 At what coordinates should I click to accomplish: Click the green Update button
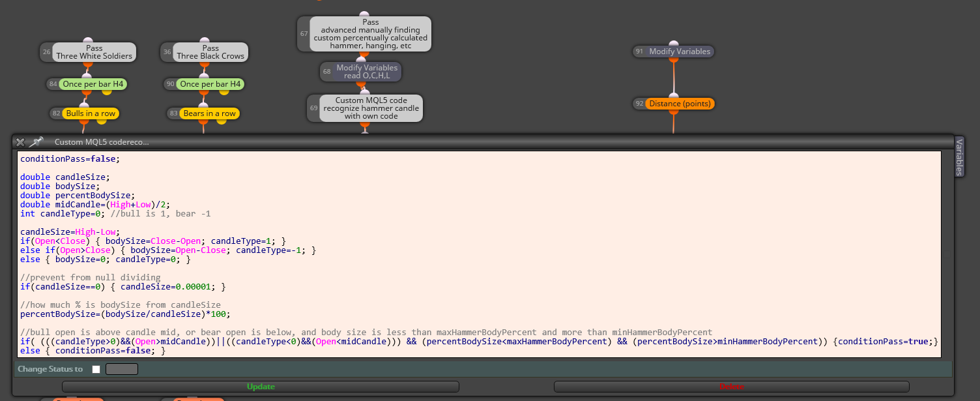pyautogui.click(x=261, y=387)
